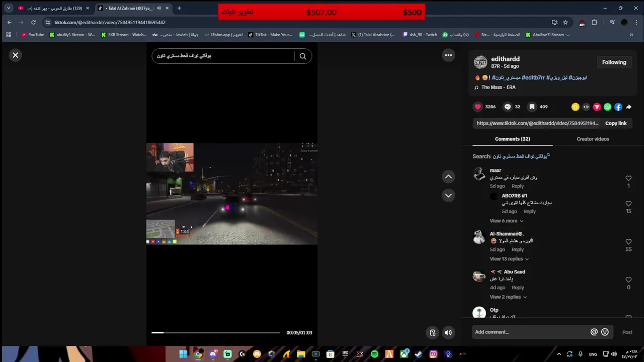The image size is (644, 362).
Task: Open Instagram from the taskbar
Action: pyautogui.click(x=433, y=354)
